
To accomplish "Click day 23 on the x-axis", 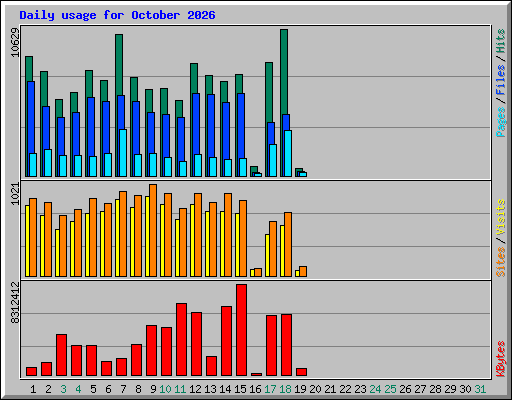I will click(x=360, y=389).
